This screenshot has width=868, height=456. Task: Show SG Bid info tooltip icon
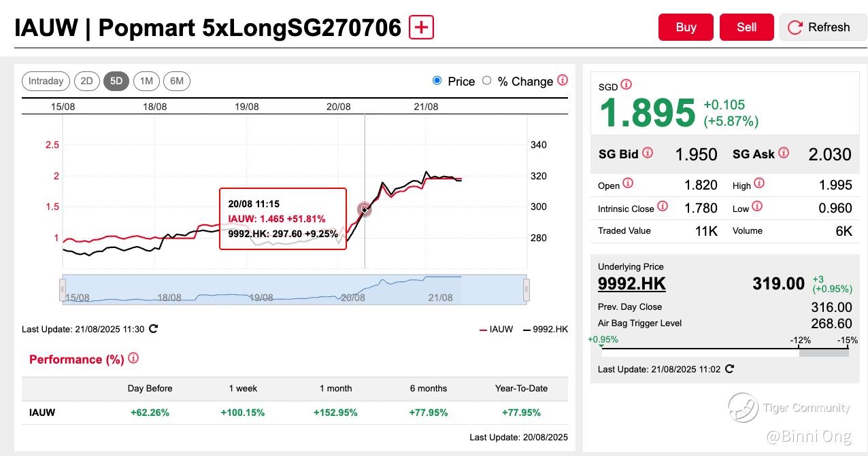(648, 153)
